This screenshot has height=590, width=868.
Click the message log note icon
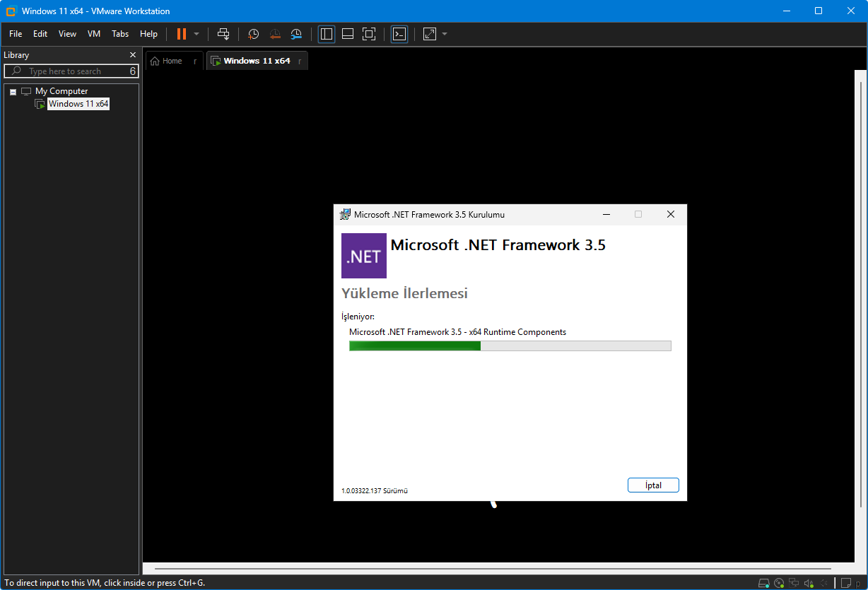846,583
